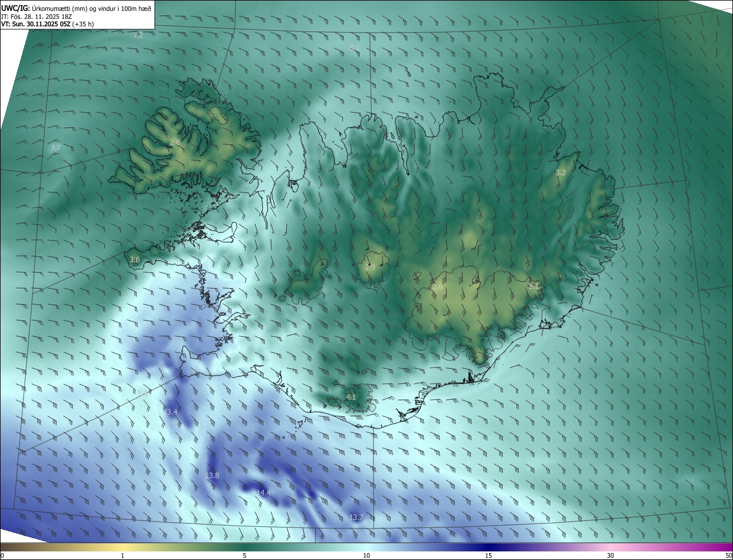Select the 13.8 precipitation value label

coord(212,476)
